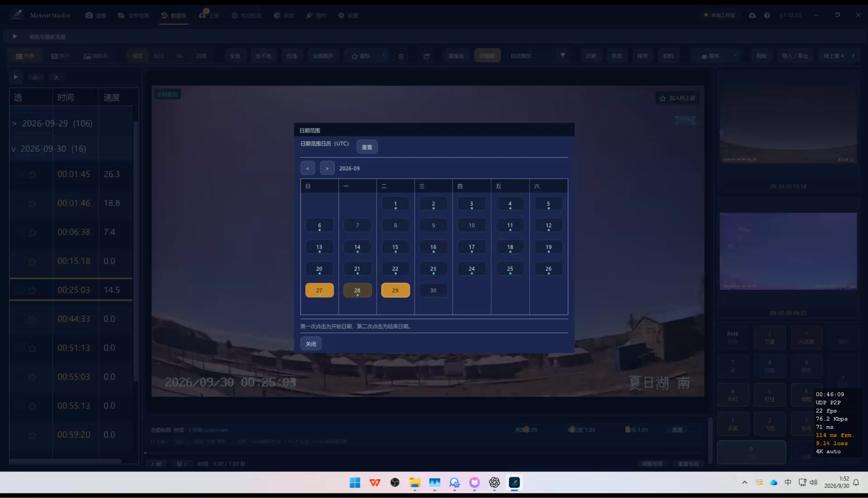Switch to 列表 list view
This screenshot has width=868, height=498.
coord(25,56)
